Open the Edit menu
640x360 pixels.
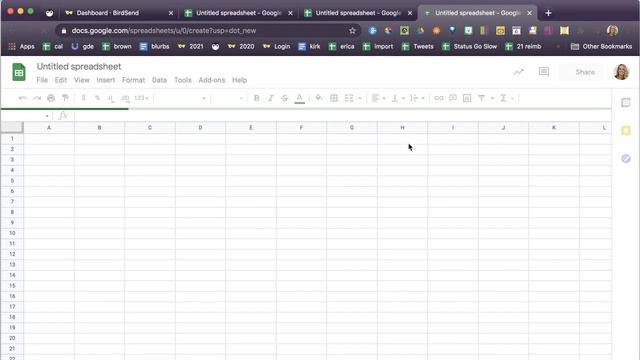(x=61, y=80)
